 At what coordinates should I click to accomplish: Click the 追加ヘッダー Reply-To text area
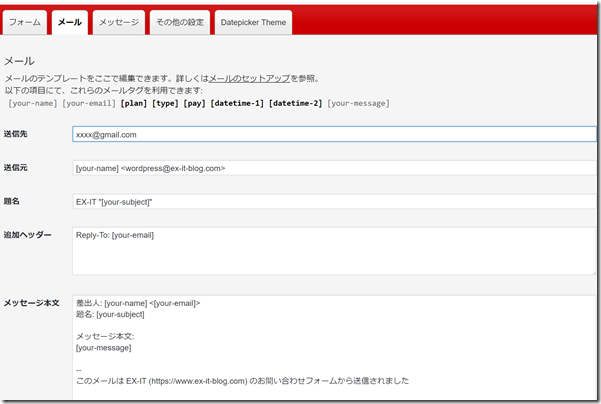(x=333, y=250)
